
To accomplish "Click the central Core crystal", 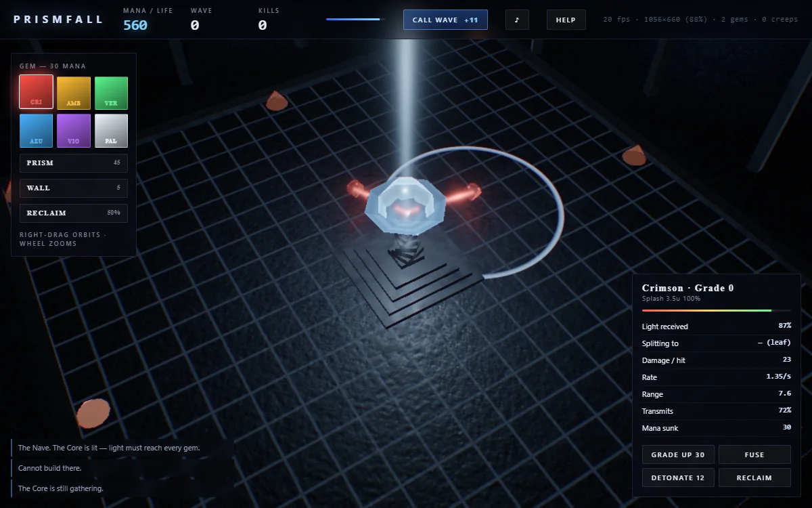I will pyautogui.click(x=405, y=205).
